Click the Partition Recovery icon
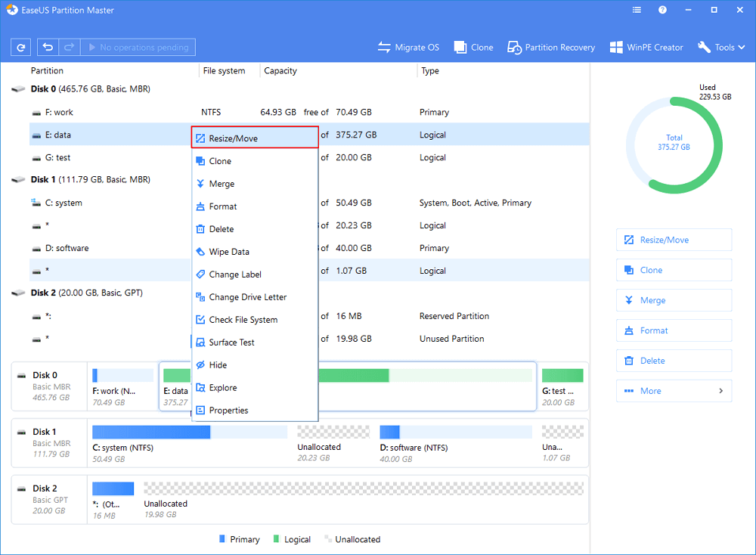756x555 pixels. [514, 47]
